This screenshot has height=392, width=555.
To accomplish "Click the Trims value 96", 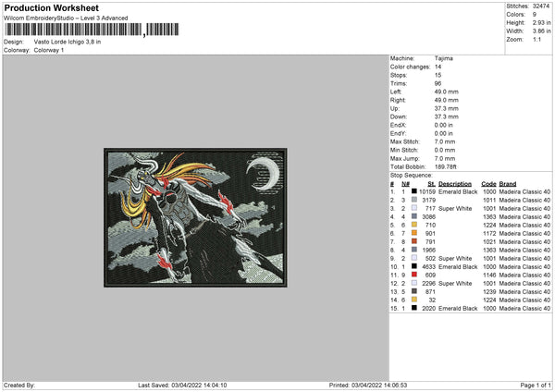I will (438, 83).
